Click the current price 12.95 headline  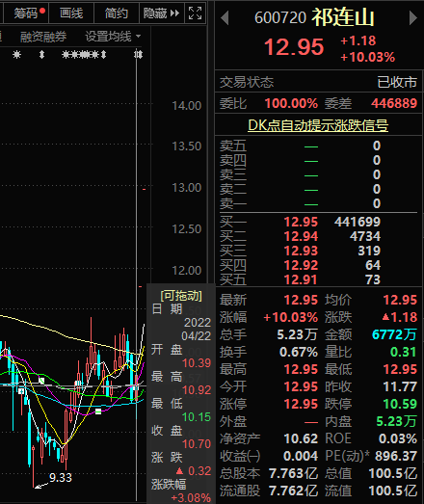click(x=294, y=47)
